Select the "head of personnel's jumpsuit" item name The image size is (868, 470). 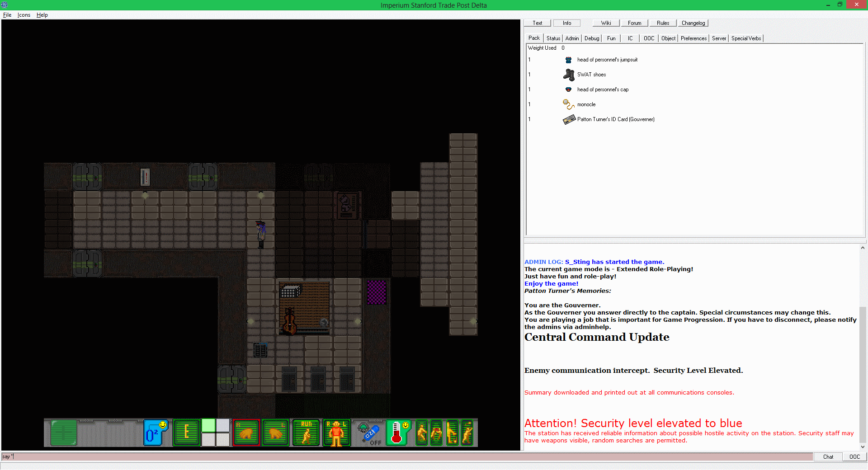pyautogui.click(x=607, y=60)
